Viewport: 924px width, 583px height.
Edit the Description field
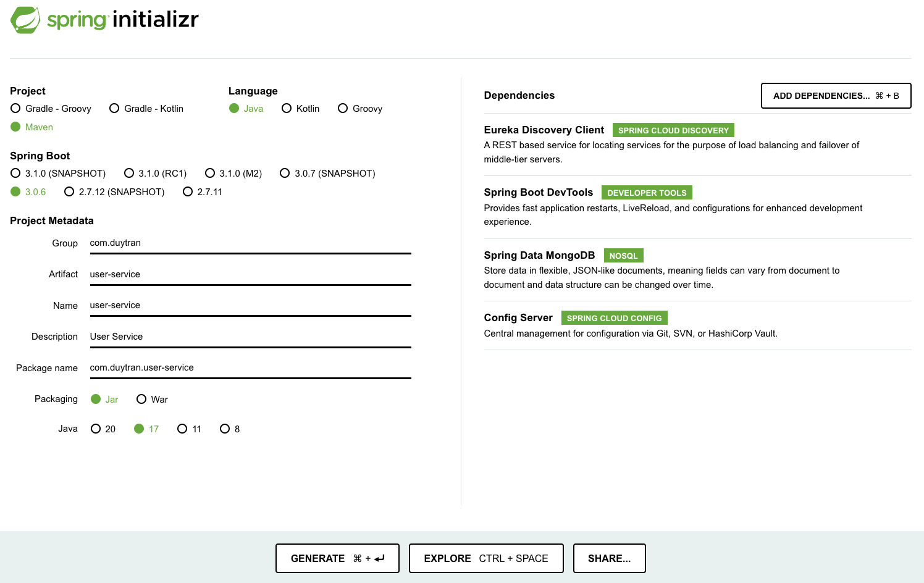click(x=250, y=337)
